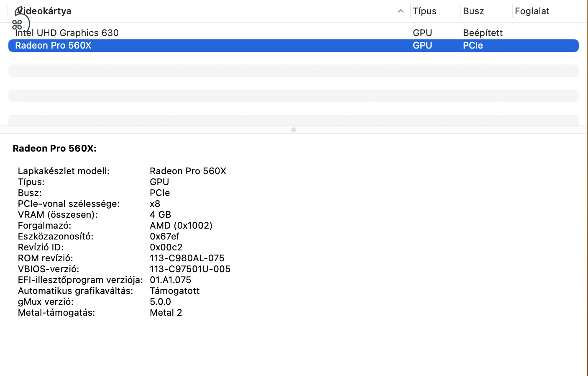The height and width of the screenshot is (376, 588).
Task: Click the Eszközazonosító value 0x67ef
Action: coord(164,237)
